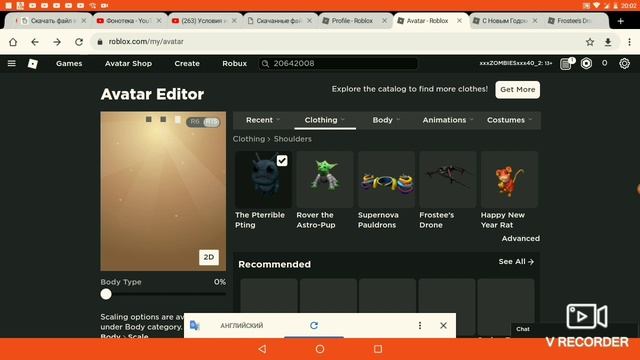Bookmark this page with the star

590,42
